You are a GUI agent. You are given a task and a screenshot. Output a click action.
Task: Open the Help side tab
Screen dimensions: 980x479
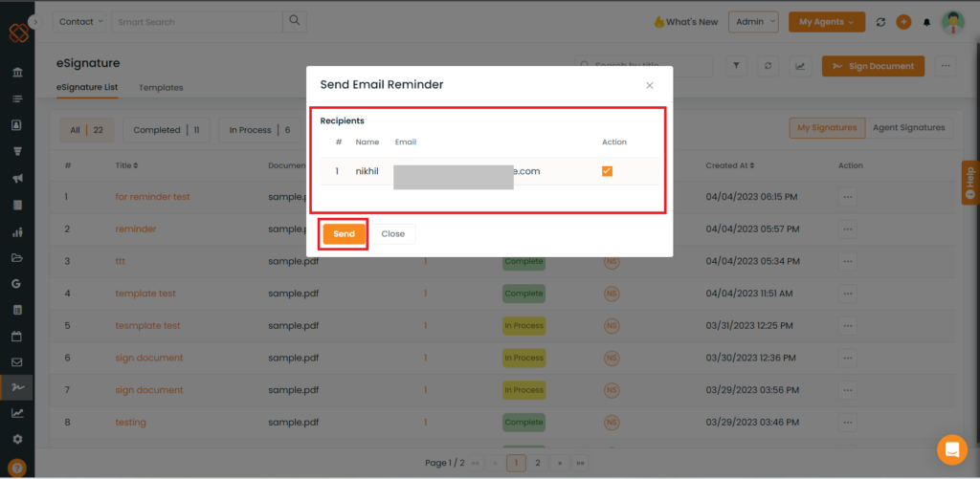(x=970, y=183)
